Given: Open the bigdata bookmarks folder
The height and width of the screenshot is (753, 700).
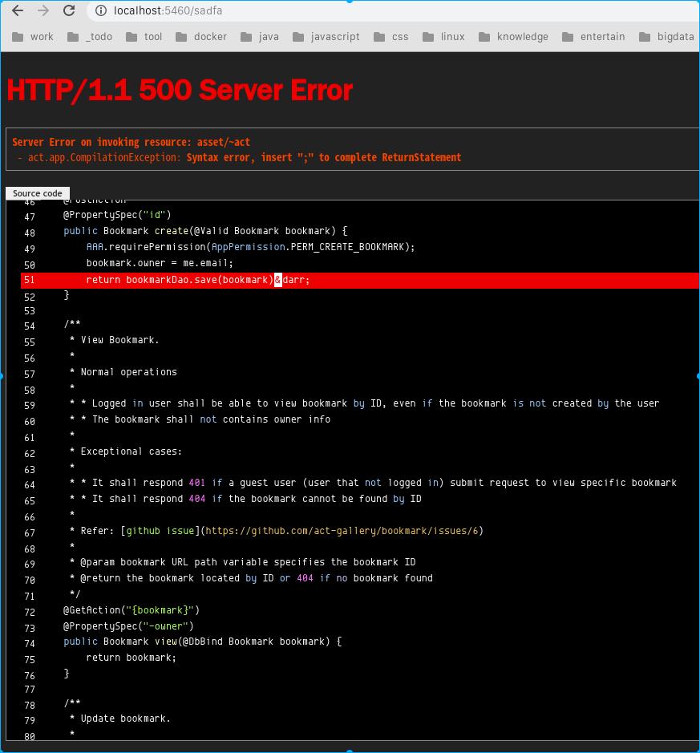Looking at the screenshot, I should click(667, 37).
